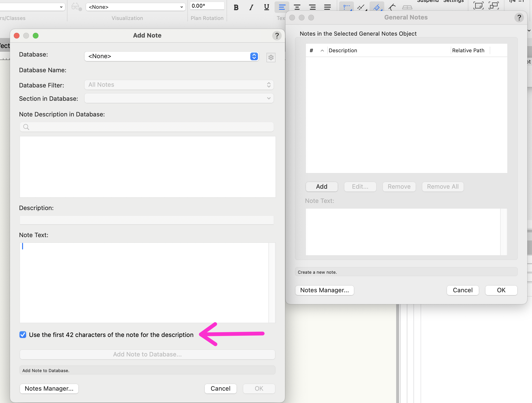Set text alignment to right
532x403 pixels.
(312, 7)
